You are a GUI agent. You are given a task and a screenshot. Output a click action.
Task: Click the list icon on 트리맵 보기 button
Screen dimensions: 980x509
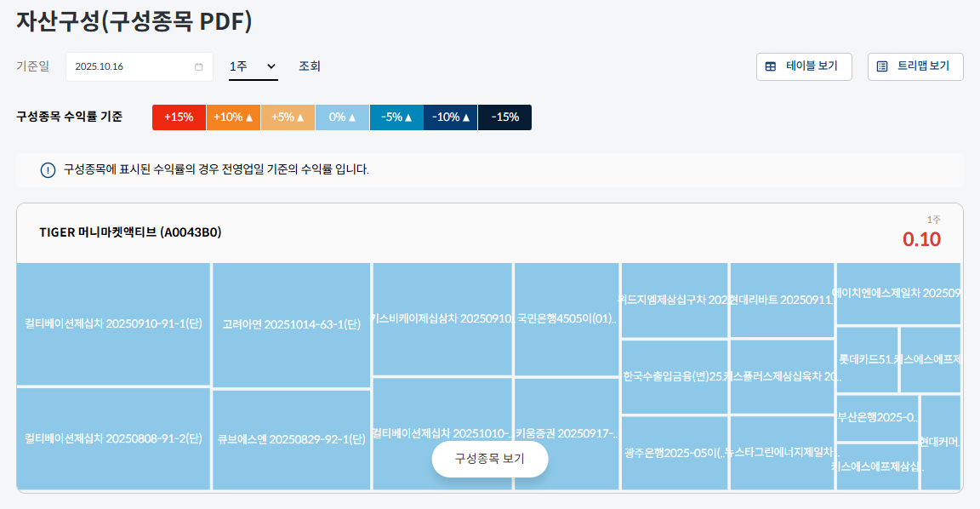(882, 66)
